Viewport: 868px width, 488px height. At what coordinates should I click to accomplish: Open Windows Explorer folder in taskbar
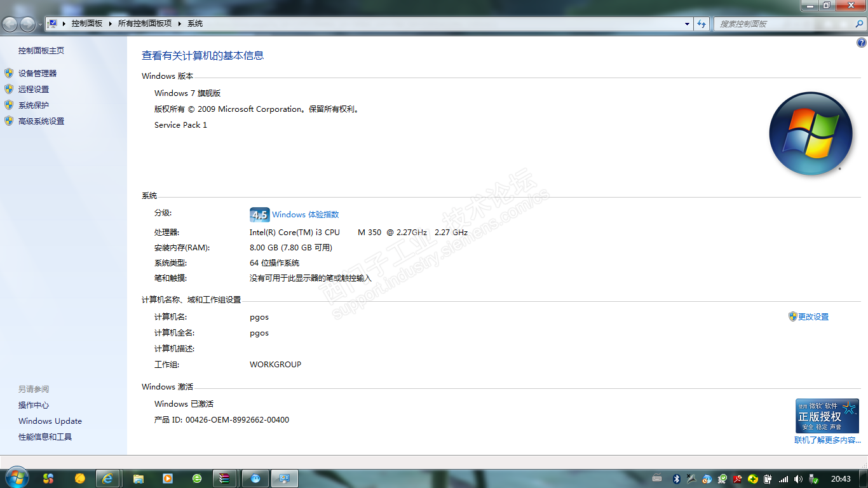coord(139,478)
